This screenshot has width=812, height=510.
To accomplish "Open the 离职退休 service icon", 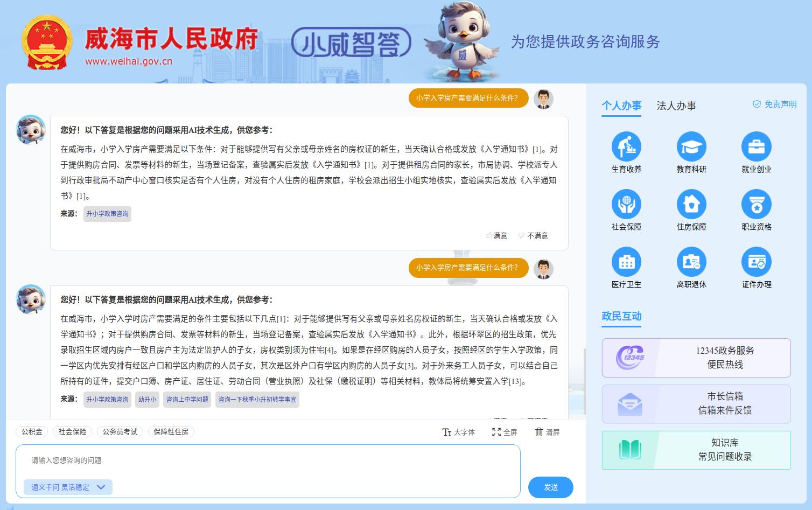I will coord(691,262).
